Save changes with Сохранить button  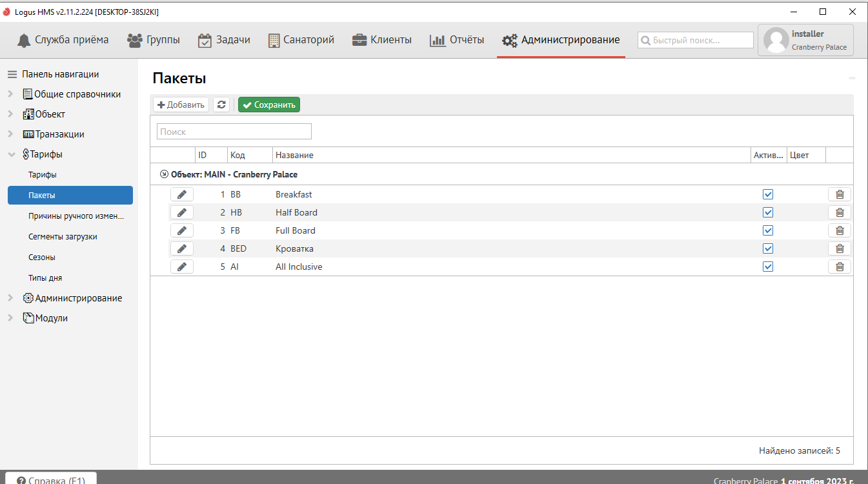pyautogui.click(x=269, y=105)
